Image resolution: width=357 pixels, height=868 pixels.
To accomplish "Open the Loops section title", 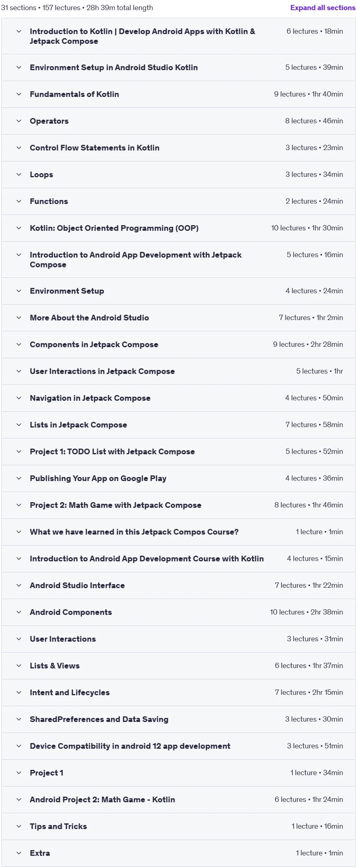I will [x=41, y=174].
